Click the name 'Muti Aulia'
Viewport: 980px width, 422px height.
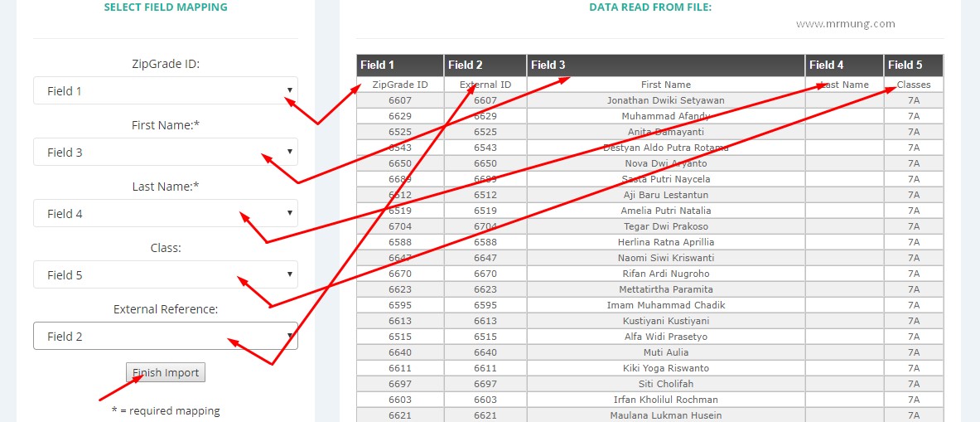666,352
